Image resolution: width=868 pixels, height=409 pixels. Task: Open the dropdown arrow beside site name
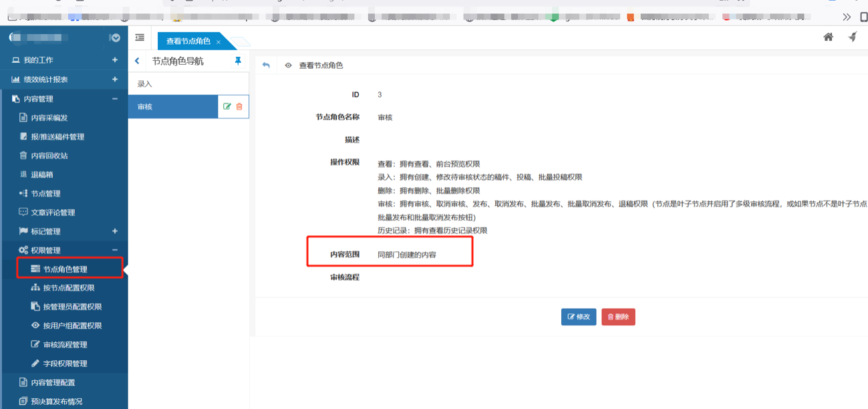tap(115, 38)
